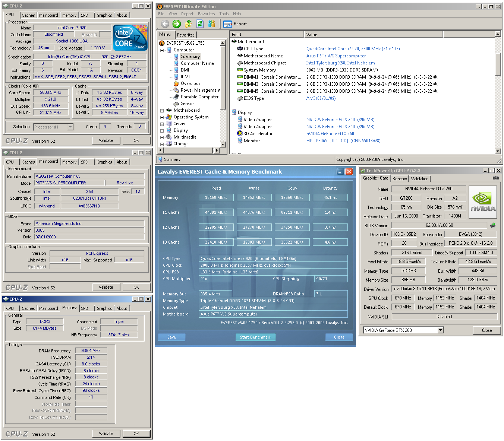The height and width of the screenshot is (441, 504).
Task: Click the Close button in GPU-Z
Action: tap(487, 330)
